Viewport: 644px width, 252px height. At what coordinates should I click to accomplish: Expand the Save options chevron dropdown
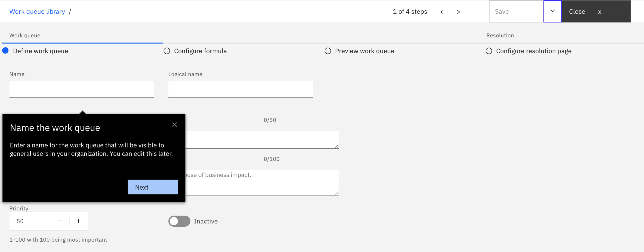click(x=552, y=11)
